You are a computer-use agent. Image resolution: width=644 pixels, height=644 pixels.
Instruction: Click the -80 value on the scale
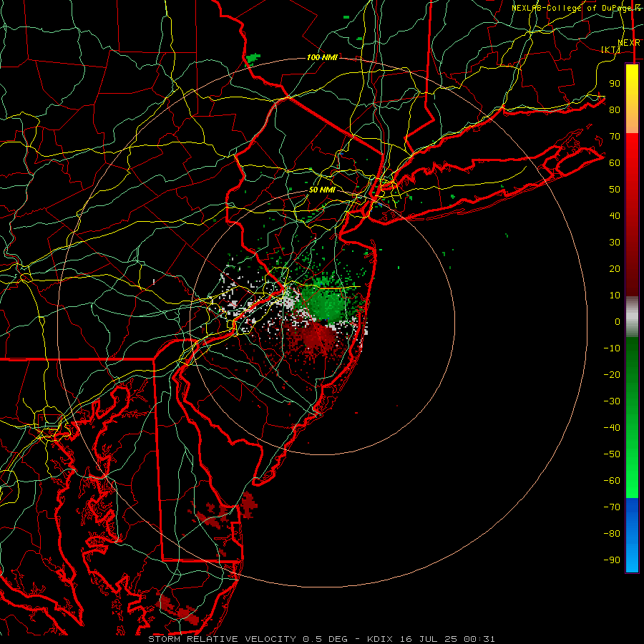click(x=612, y=534)
